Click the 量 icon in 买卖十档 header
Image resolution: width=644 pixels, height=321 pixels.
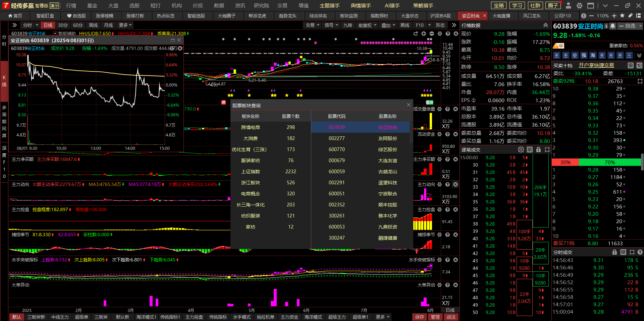631,65
